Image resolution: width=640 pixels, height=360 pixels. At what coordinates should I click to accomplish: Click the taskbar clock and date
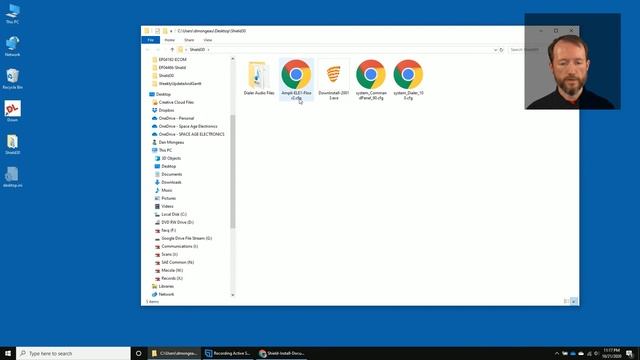611,353
